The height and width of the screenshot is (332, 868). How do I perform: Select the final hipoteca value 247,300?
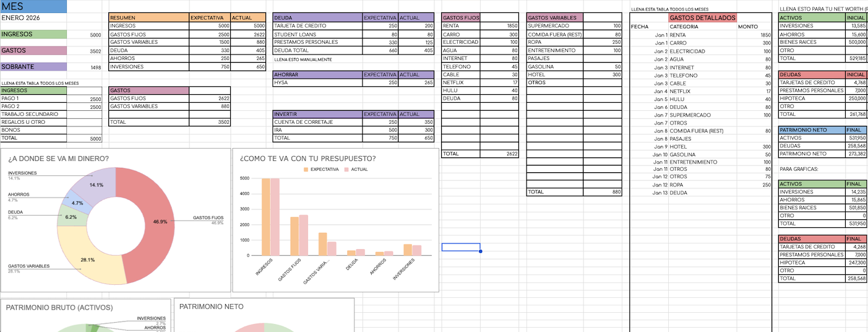856,263
